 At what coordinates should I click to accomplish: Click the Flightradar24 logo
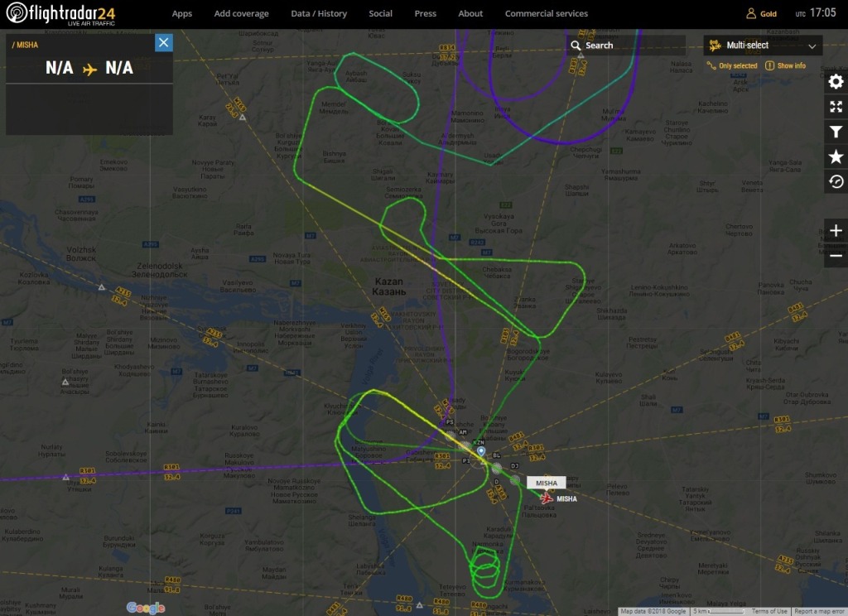60,13
